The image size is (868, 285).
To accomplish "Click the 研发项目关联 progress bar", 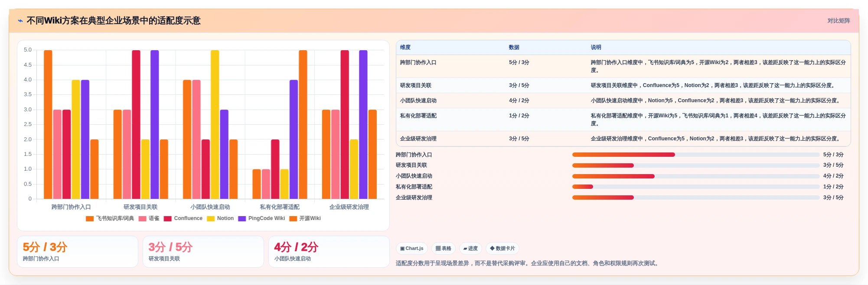I will point(696,165).
